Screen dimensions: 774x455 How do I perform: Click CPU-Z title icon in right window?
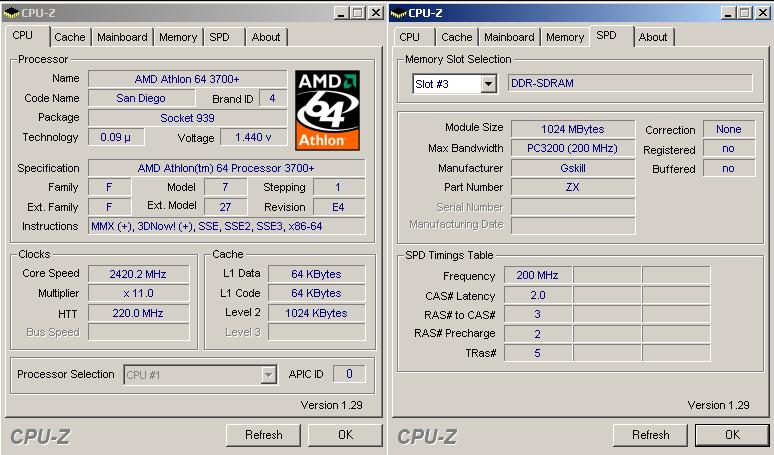point(398,13)
